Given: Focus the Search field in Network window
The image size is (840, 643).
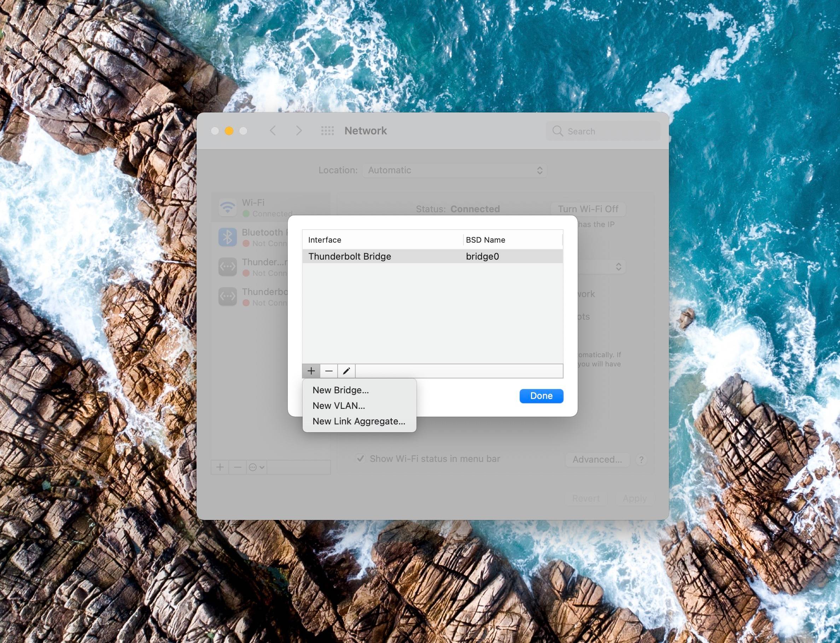Looking at the screenshot, I should tap(603, 131).
